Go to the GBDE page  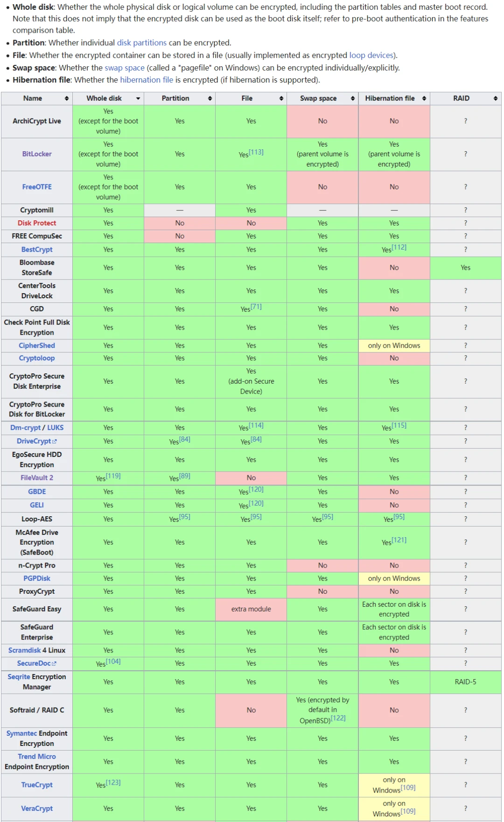37,492
